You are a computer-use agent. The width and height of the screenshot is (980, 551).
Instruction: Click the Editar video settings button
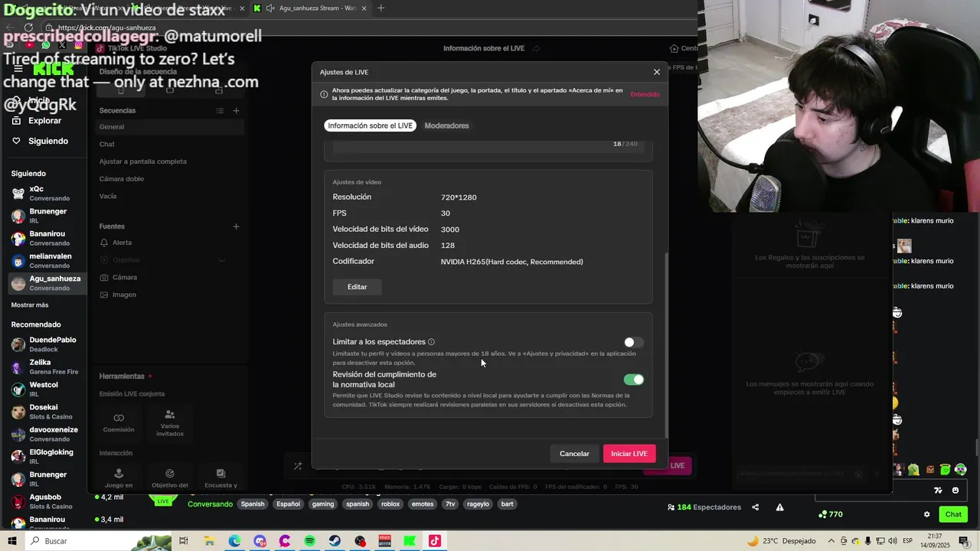click(357, 287)
